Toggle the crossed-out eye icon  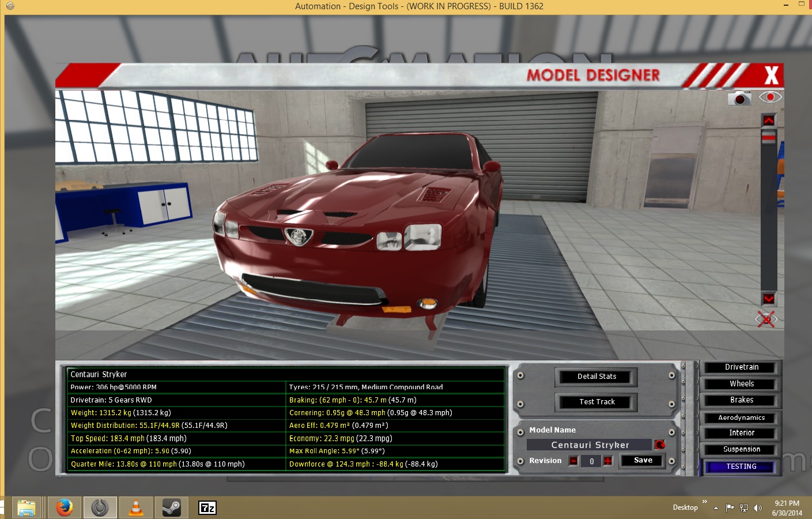click(766, 319)
